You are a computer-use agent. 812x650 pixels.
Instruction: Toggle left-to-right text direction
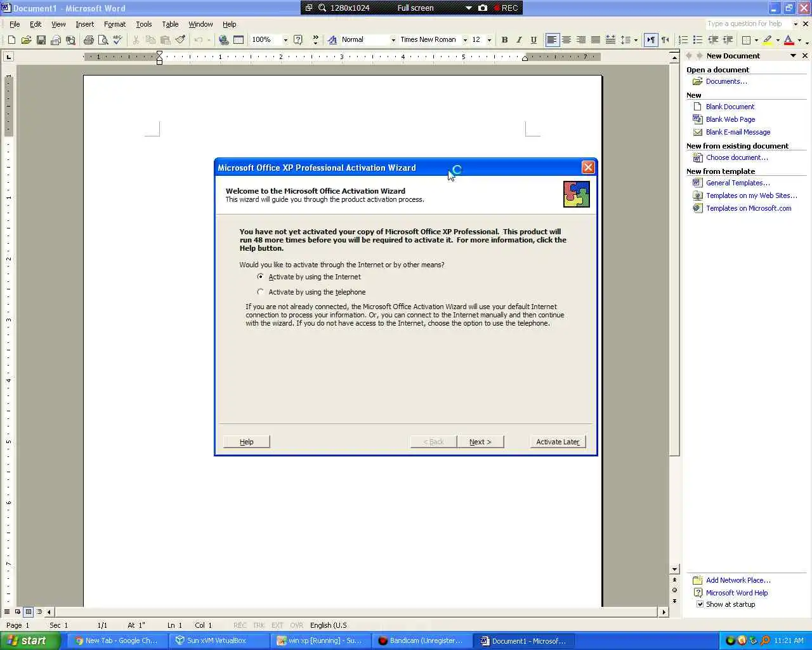651,39
